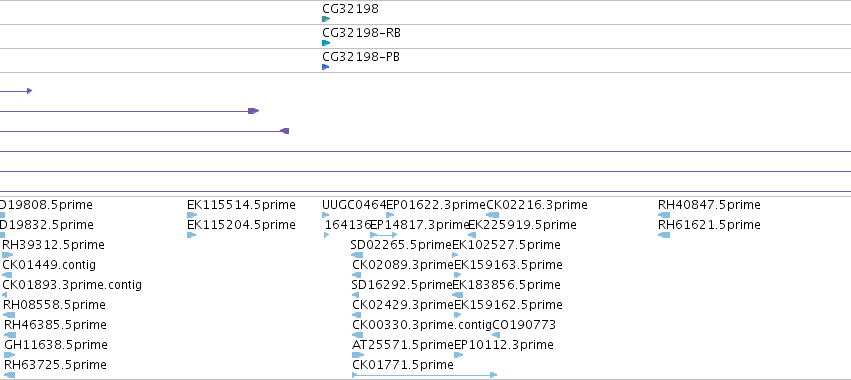Select EK159163.5prime label
The image size is (851, 380).
click(509, 265)
